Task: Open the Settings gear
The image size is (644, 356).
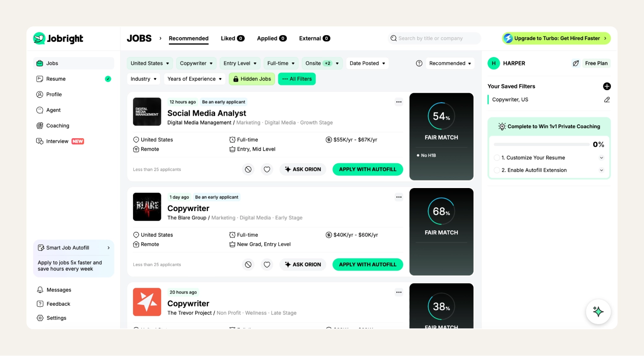Action: point(40,318)
